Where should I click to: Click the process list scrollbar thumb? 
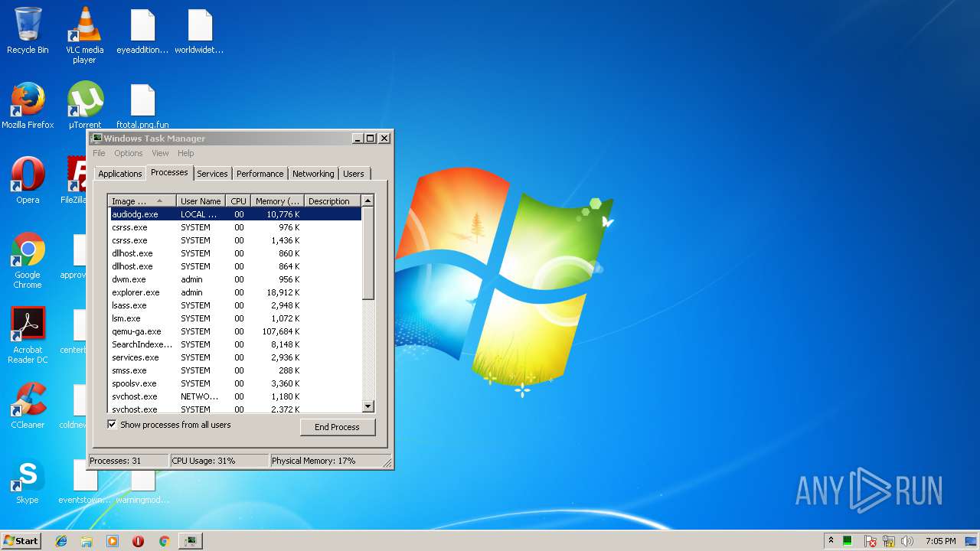[x=367, y=253]
